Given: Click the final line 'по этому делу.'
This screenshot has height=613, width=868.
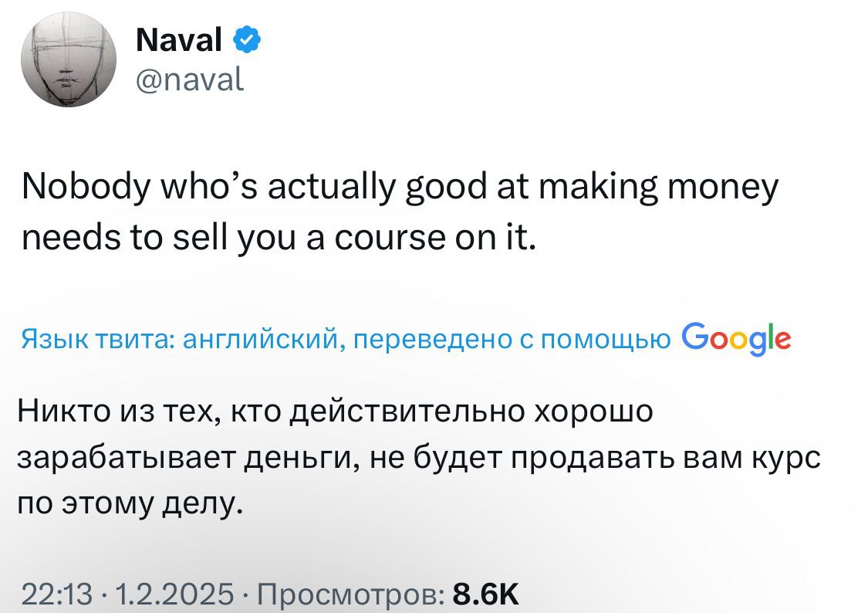Looking at the screenshot, I should coord(132,503).
